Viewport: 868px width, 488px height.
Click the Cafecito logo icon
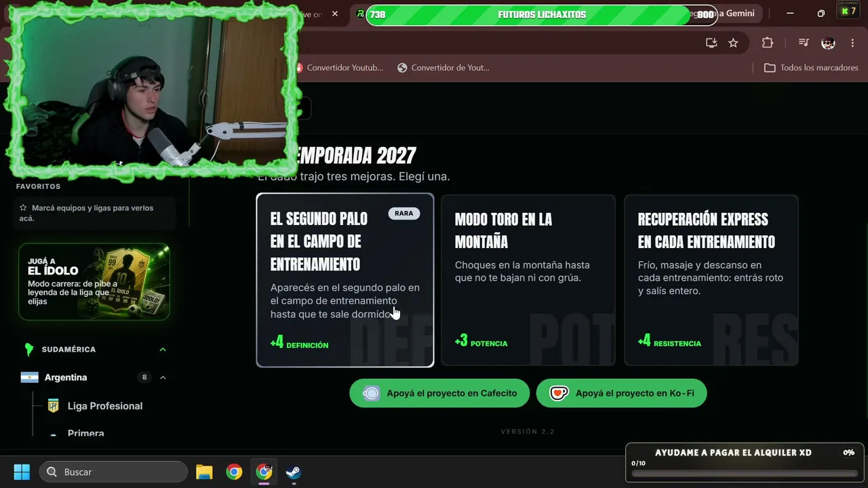372,393
